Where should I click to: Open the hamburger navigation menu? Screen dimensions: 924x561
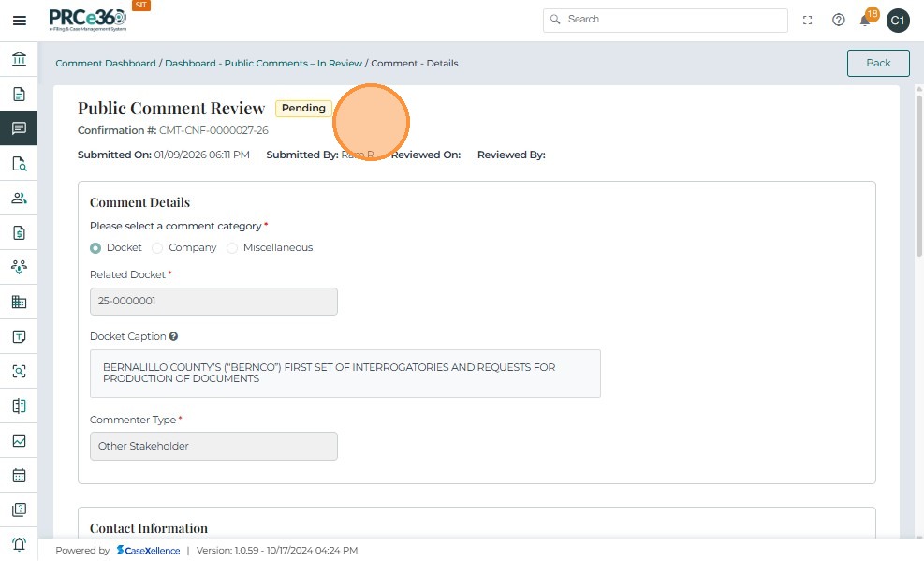pos(20,21)
